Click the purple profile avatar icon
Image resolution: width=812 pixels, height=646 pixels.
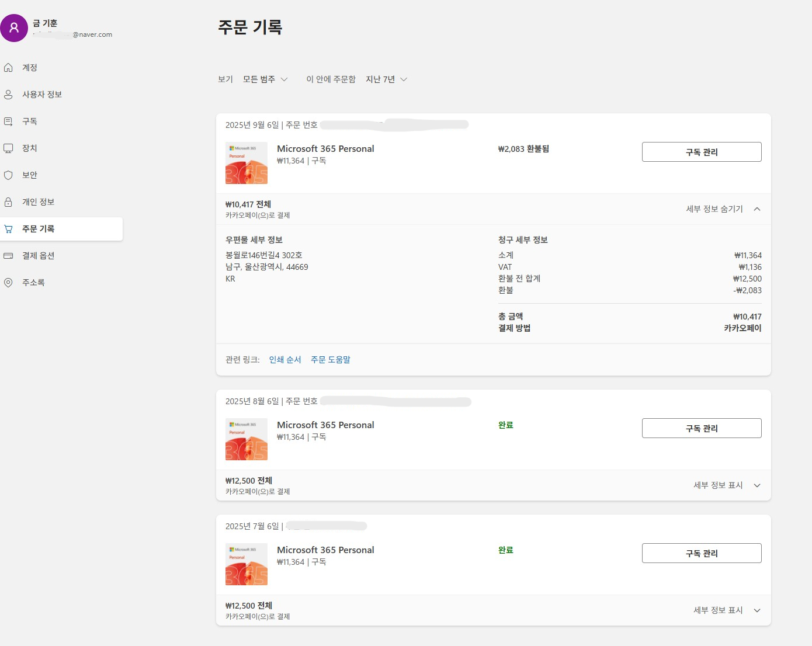[x=14, y=28]
